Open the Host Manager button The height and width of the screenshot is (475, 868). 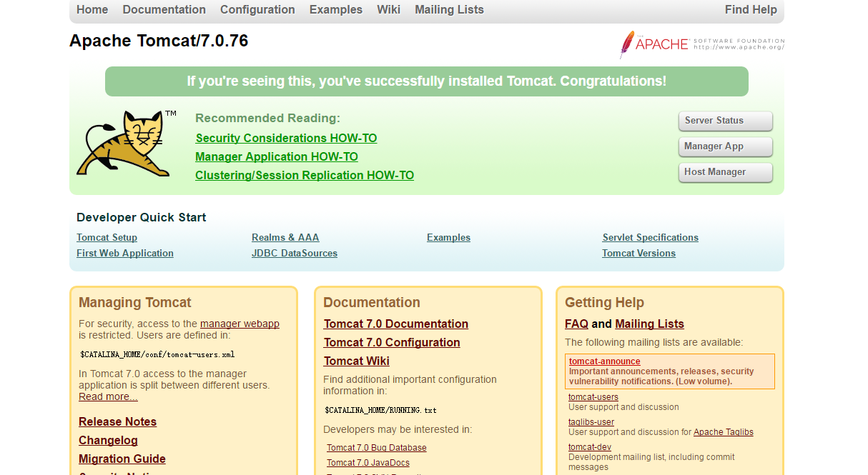click(726, 172)
